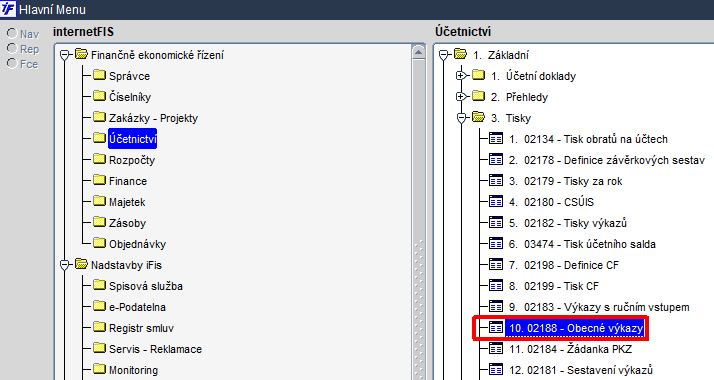Viewport: 714px width, 380px height.
Task: Click form icon for 02178 Definice závěrkových sestav
Action: point(496,159)
